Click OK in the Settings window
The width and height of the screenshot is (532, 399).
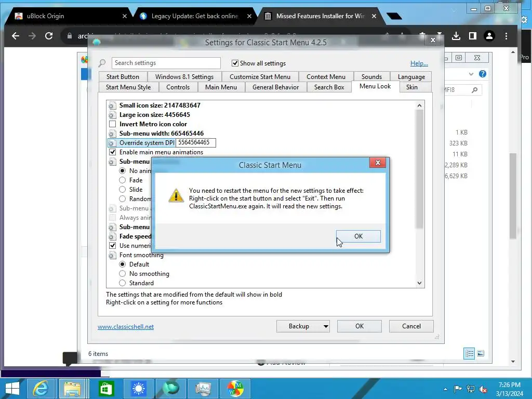(360, 326)
